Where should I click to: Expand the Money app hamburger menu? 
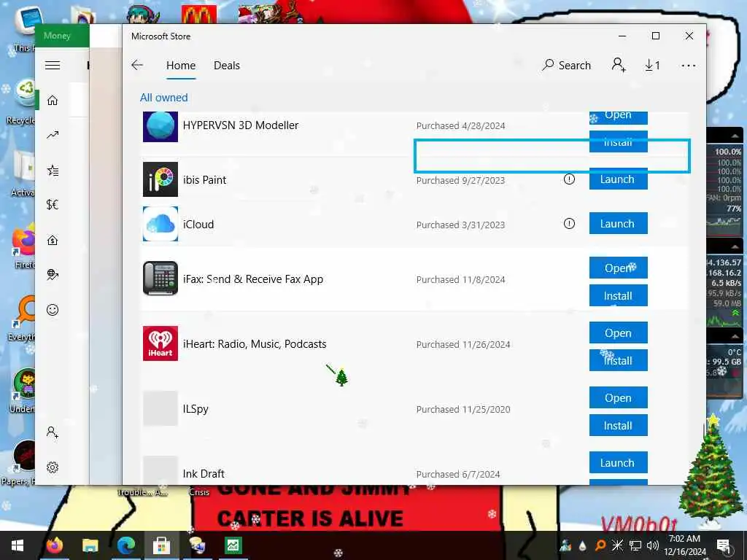pos(53,65)
